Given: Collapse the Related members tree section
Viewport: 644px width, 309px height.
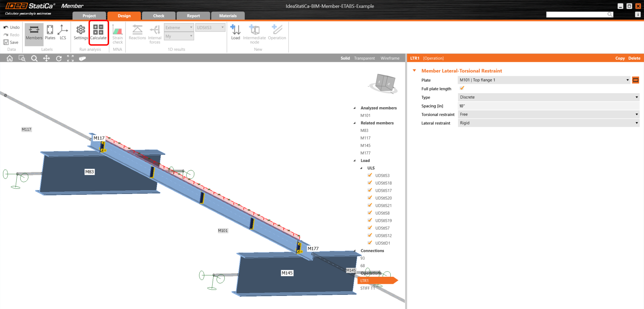Looking at the screenshot, I should [355, 123].
